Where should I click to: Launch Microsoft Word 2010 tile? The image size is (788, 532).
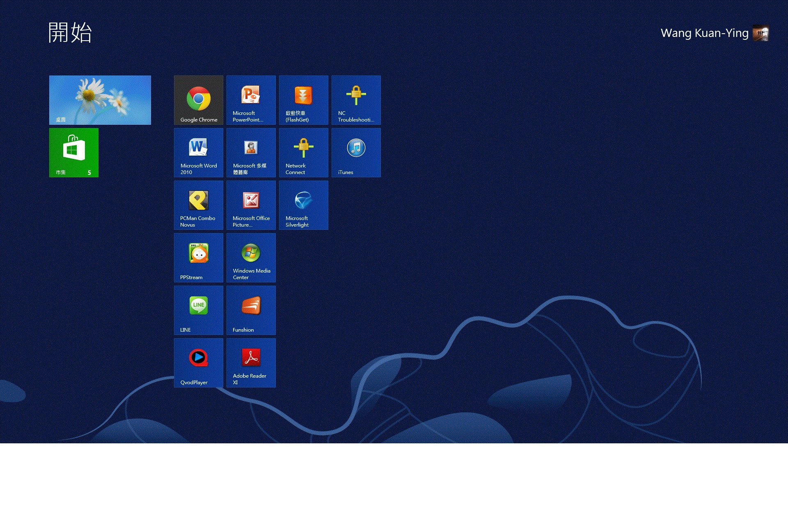tap(199, 153)
